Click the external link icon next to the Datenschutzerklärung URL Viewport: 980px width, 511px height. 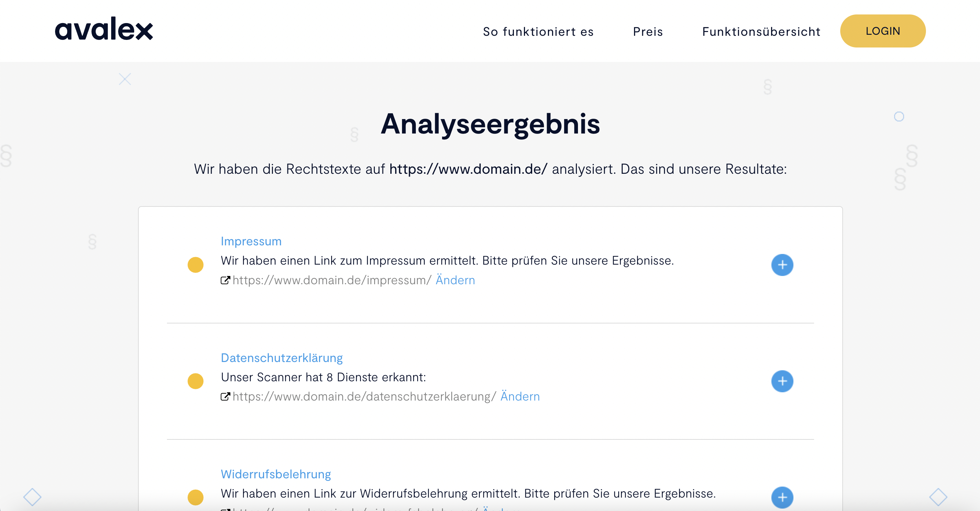225,396
